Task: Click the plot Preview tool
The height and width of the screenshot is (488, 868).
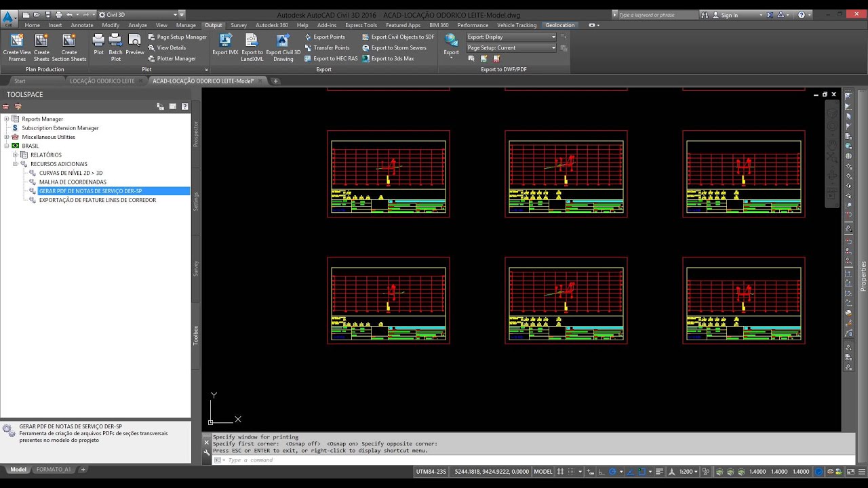Action: pos(134,45)
